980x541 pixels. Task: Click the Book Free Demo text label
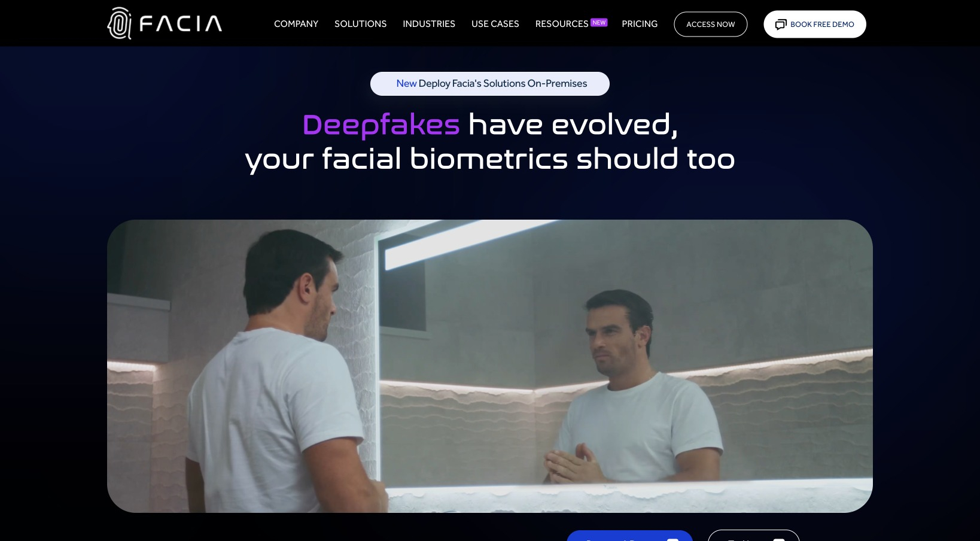point(822,25)
